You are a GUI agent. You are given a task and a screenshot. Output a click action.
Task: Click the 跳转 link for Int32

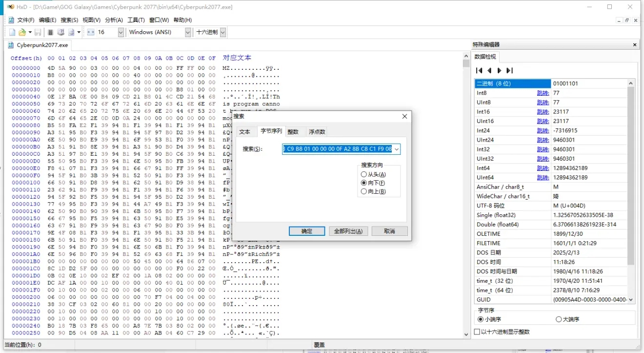click(543, 149)
